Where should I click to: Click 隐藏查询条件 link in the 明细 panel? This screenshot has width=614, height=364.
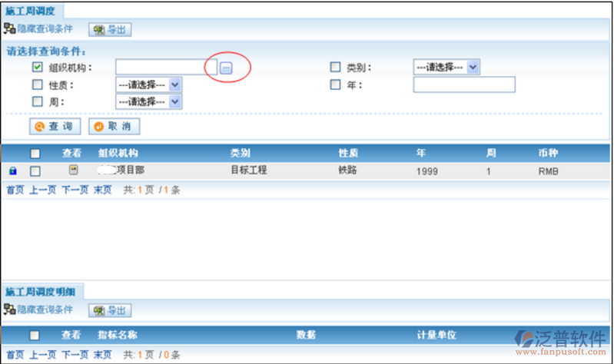pyautogui.click(x=45, y=309)
